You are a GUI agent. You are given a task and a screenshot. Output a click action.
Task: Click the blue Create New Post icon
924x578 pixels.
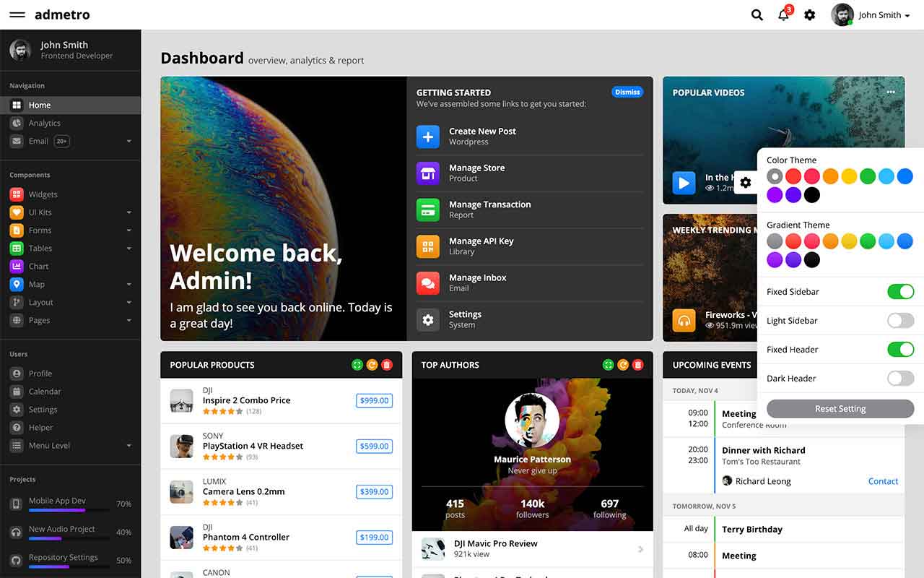click(x=428, y=137)
